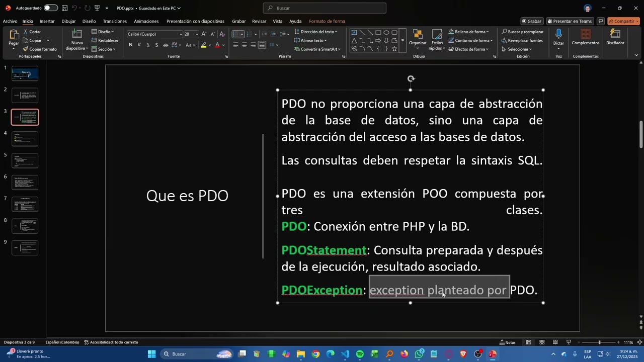Click Convertir a SmartArt

coord(317,49)
